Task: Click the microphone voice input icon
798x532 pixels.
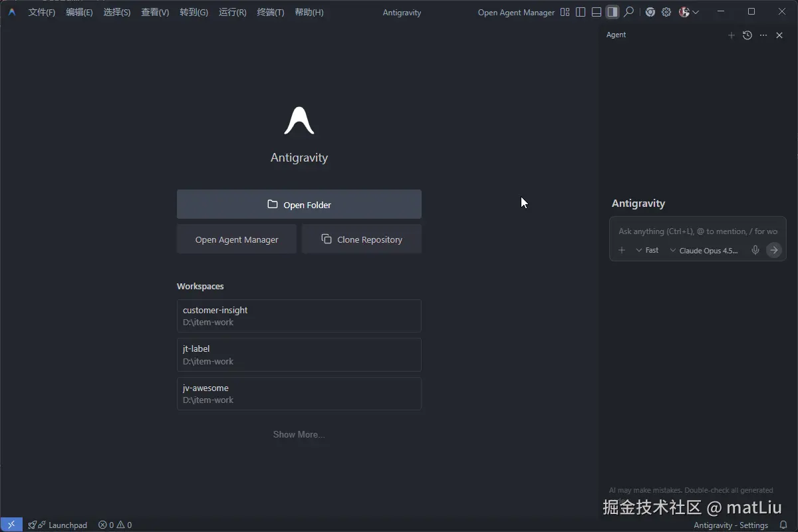Action: tap(755, 250)
